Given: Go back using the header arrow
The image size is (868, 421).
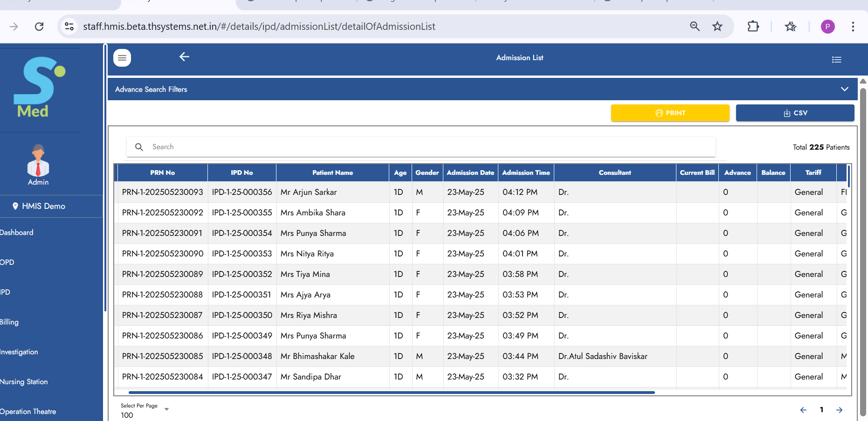Looking at the screenshot, I should click(x=184, y=57).
